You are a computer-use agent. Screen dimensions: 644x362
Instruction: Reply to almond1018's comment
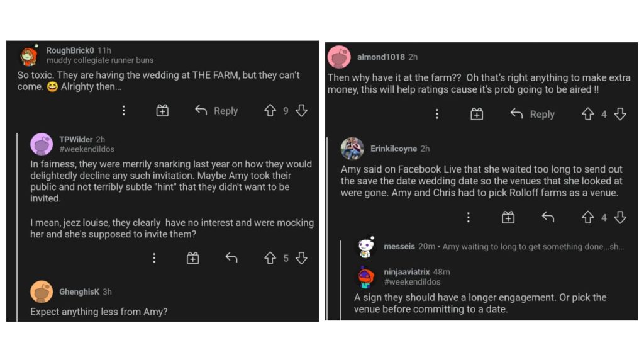click(x=533, y=114)
